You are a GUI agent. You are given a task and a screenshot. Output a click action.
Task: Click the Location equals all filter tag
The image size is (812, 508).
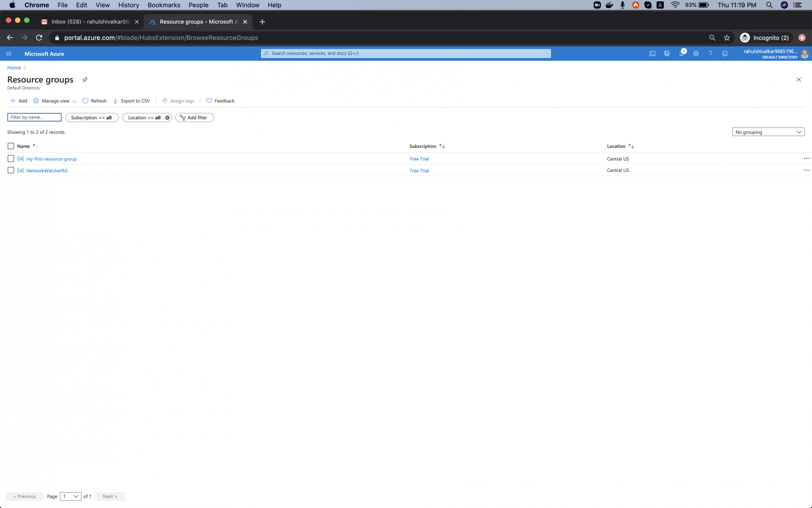(x=145, y=117)
